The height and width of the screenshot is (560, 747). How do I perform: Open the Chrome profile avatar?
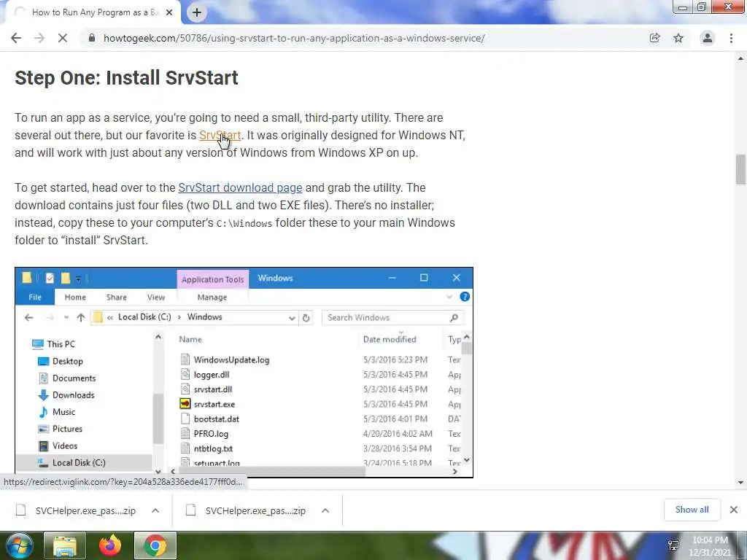point(708,38)
